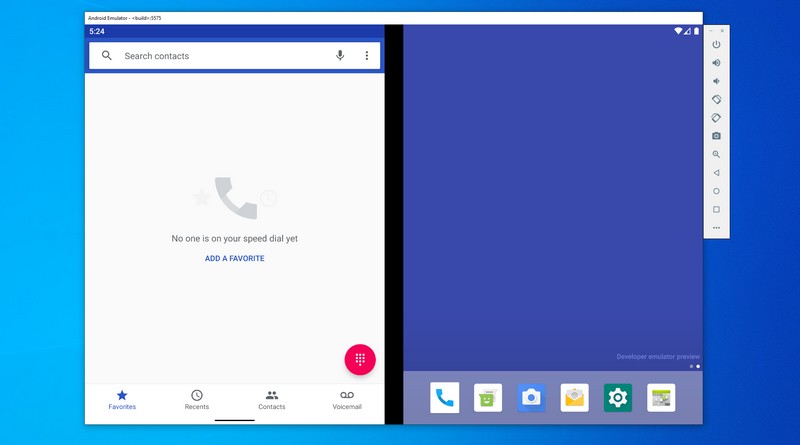
Task: Launch the Settings gear app in dock
Action: 618,398
